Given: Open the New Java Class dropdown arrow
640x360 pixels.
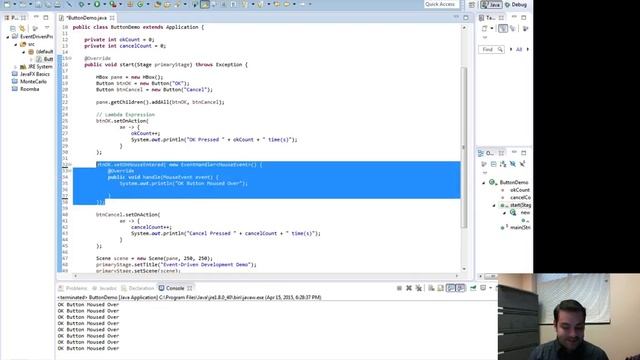Looking at the screenshot, I should point(147,4).
